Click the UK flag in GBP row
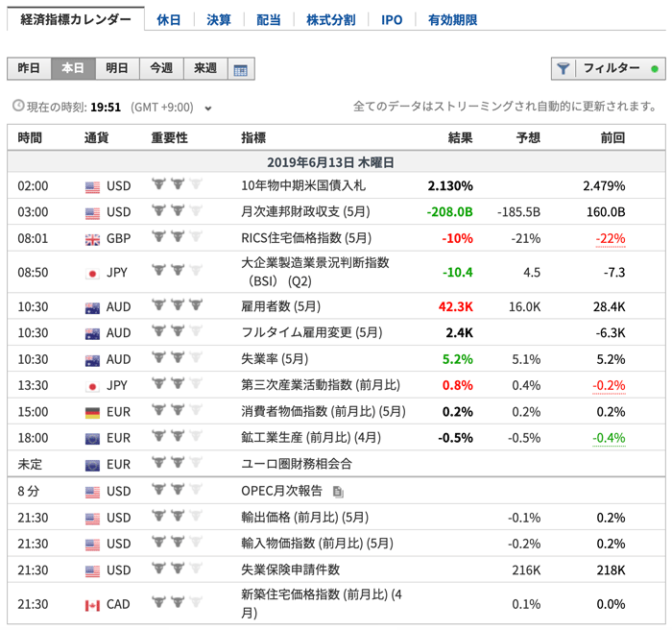The width and height of the screenshot is (672, 630). point(92,238)
